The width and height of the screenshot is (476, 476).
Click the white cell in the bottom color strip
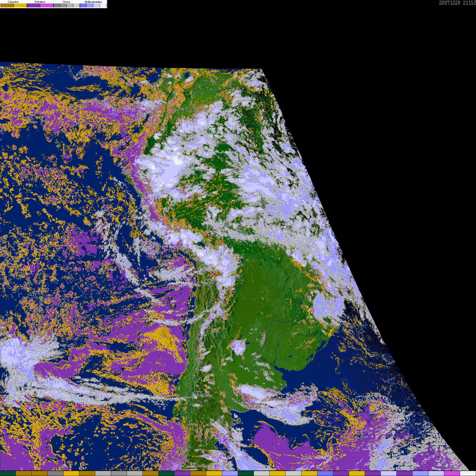click(x=468, y=473)
